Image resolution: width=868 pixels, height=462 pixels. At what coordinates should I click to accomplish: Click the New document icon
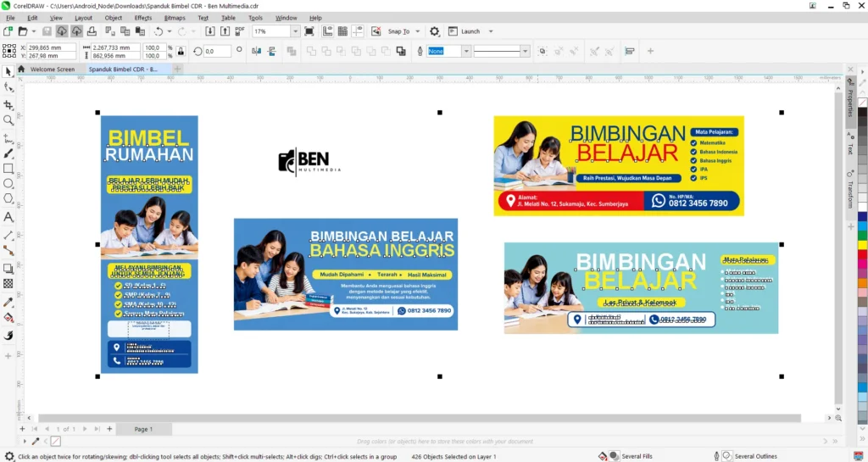(x=8, y=31)
